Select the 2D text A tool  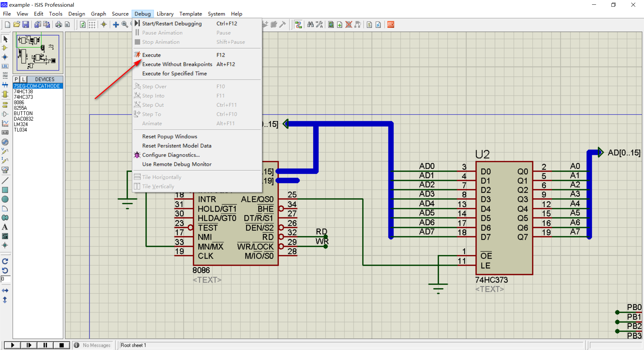[x=5, y=227]
